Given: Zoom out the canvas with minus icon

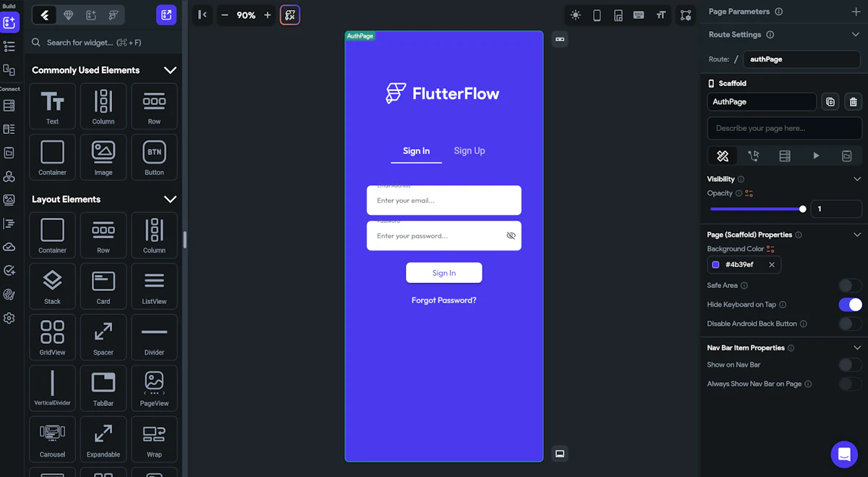Looking at the screenshot, I should point(224,15).
